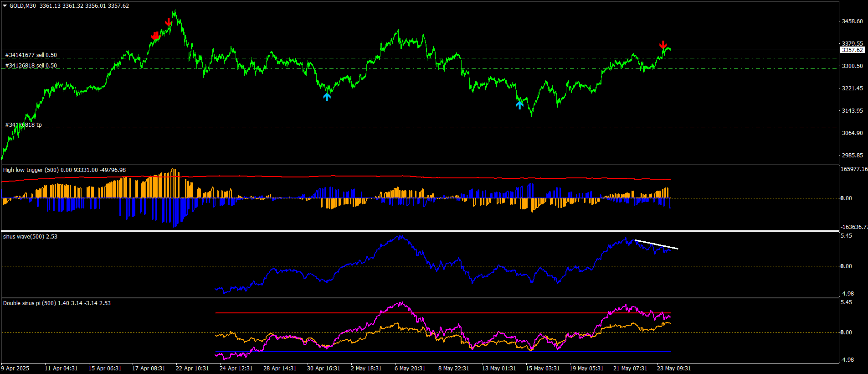Click the -163636.77 scale value
The image size is (868, 374).
tap(854, 227)
